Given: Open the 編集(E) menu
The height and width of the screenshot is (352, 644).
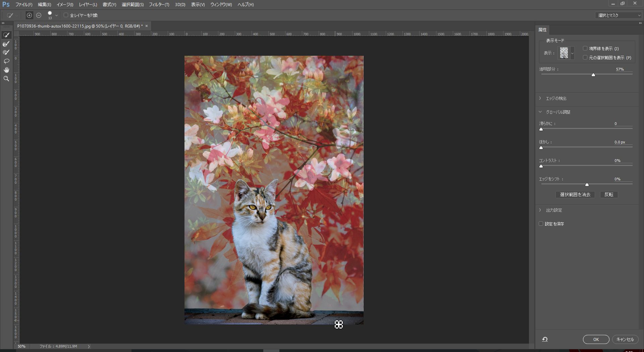Looking at the screenshot, I should [x=44, y=5].
